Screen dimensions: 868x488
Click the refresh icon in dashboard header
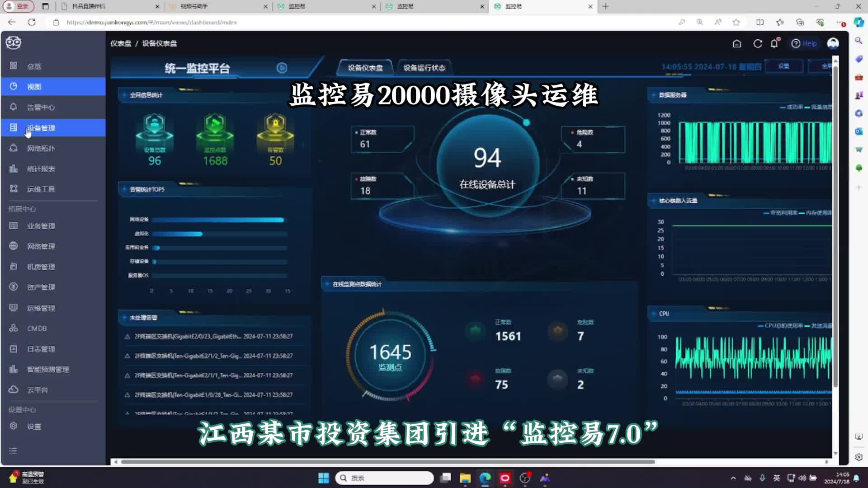(x=758, y=43)
